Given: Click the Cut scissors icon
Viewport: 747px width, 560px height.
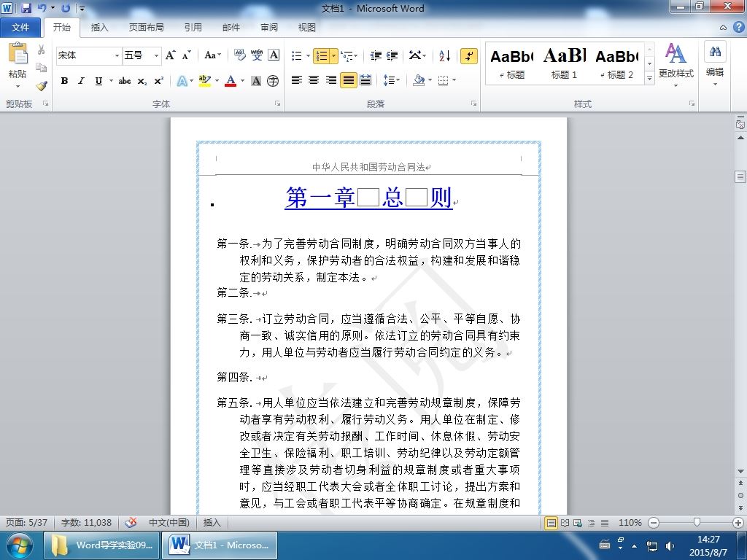Looking at the screenshot, I should (x=42, y=50).
